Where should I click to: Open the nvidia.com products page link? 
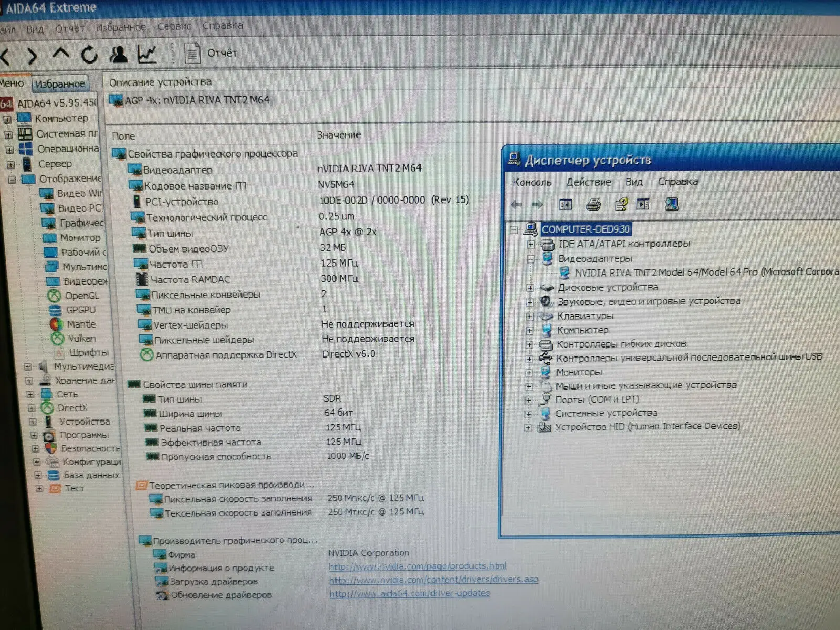[417, 566]
